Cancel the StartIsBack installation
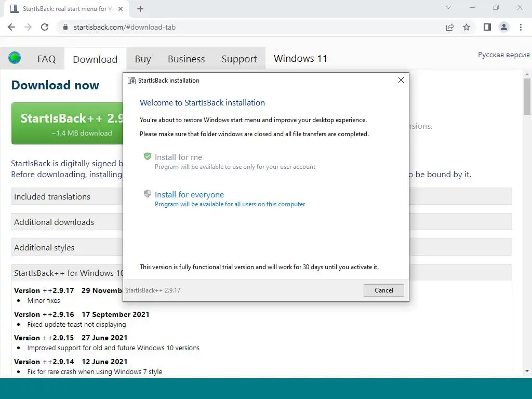This screenshot has height=399, width=532. pyautogui.click(x=384, y=290)
